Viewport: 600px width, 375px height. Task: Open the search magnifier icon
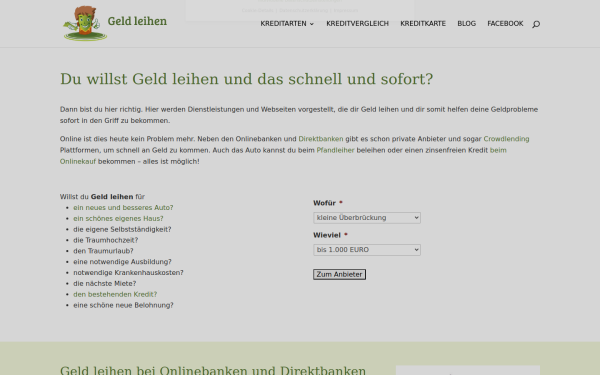pos(536,24)
